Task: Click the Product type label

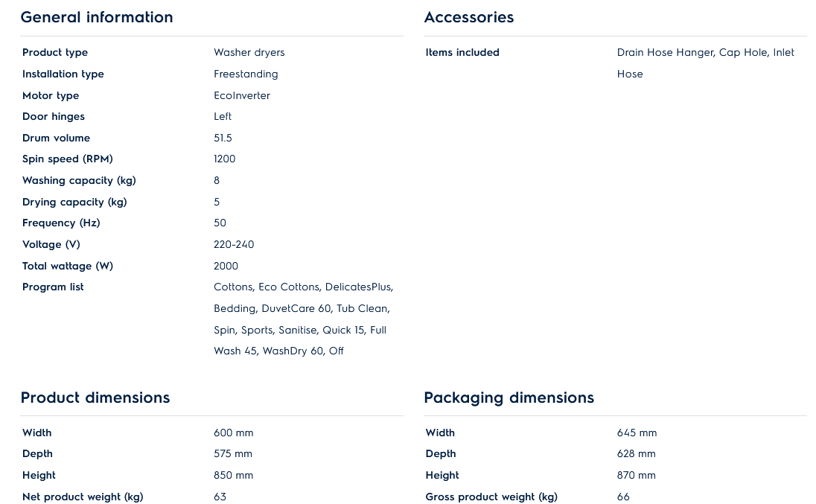Action: pyautogui.click(x=55, y=52)
